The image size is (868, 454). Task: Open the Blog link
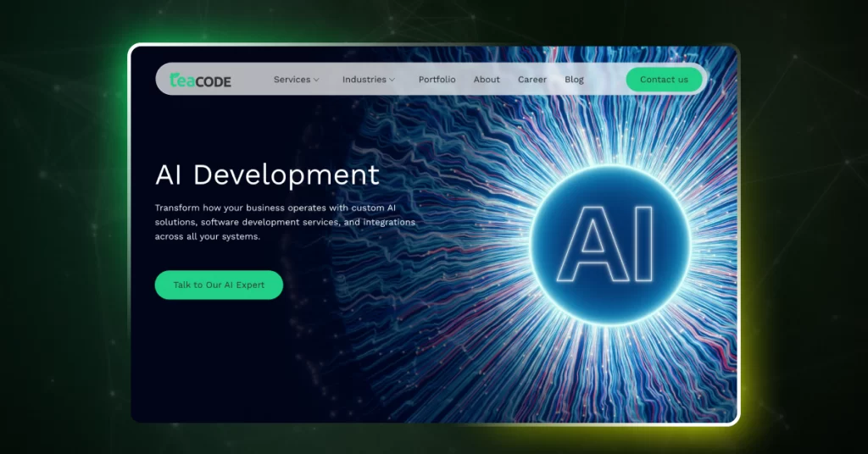pos(574,80)
